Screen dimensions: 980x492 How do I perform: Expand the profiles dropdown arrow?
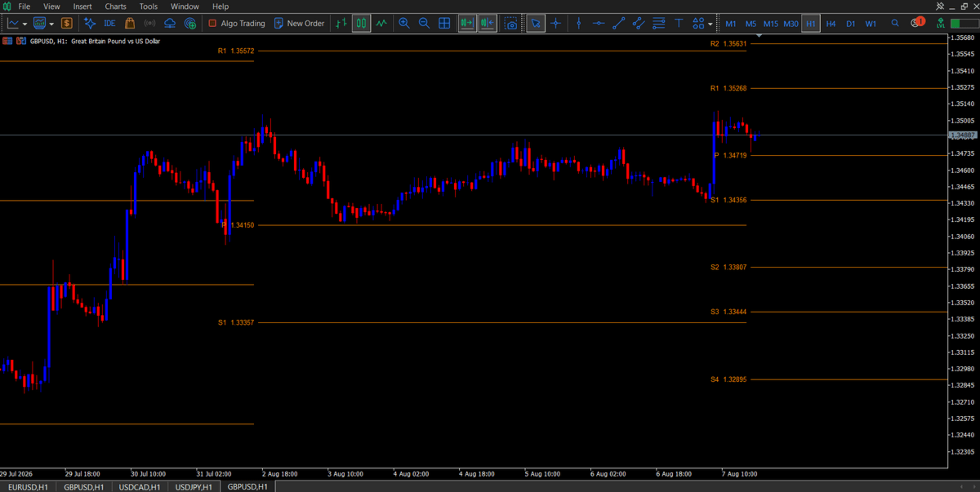tap(51, 24)
